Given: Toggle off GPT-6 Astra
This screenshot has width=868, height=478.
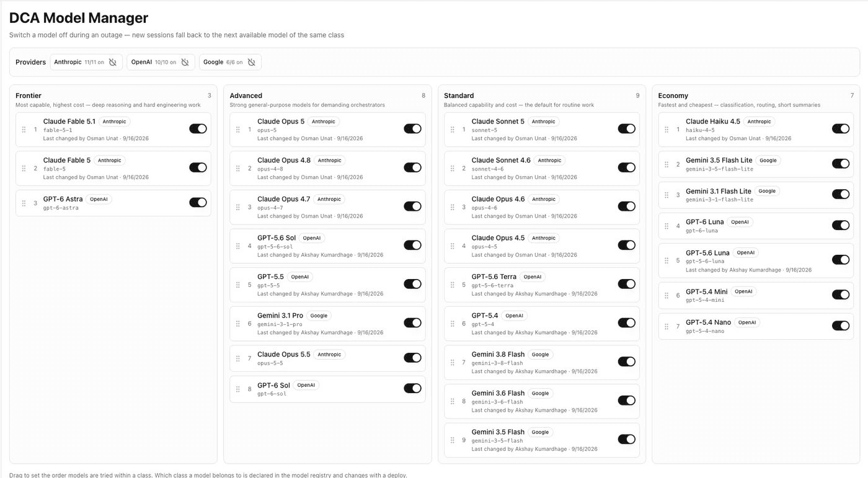Looking at the screenshot, I should click(x=198, y=202).
